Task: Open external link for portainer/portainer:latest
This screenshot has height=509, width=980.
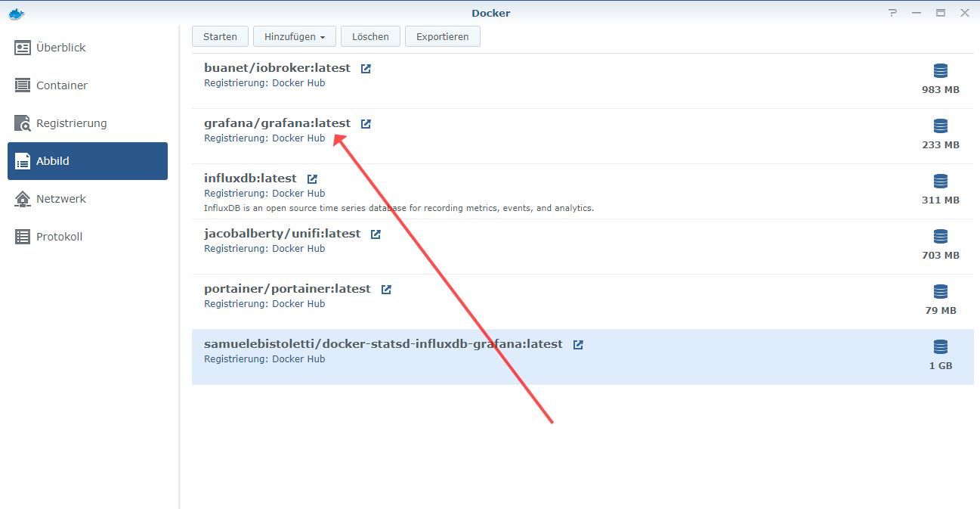Action: click(x=386, y=290)
